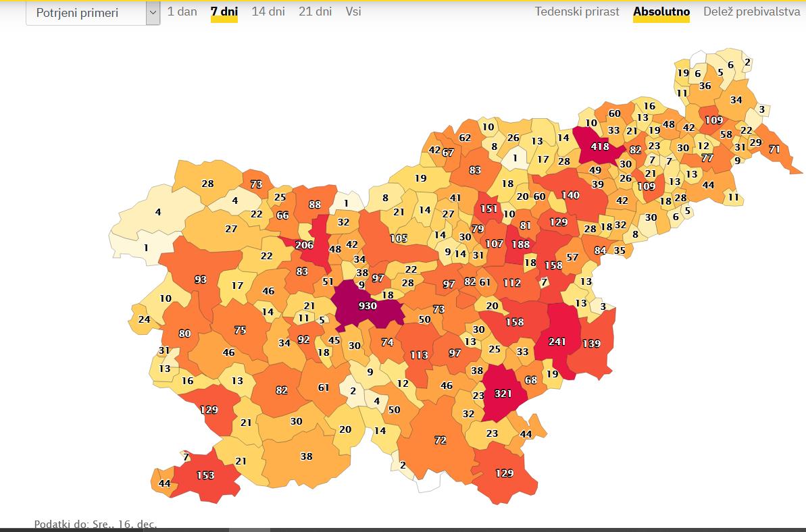
Task: Select the region labeled 105
Action: click(399, 238)
